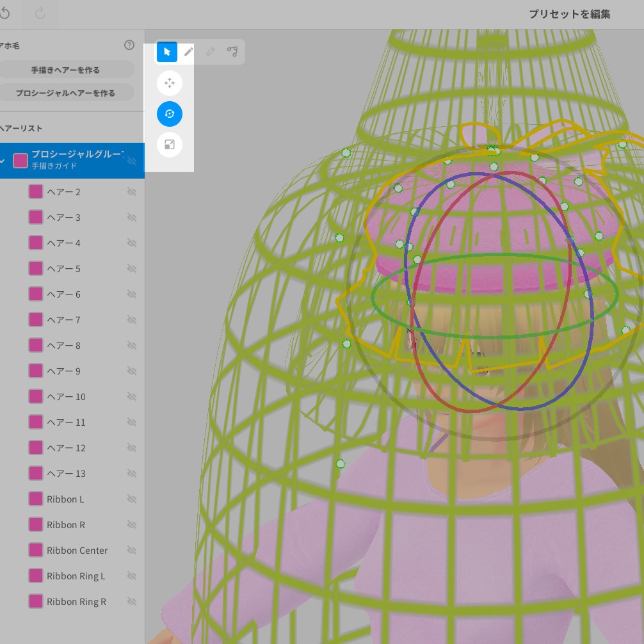644x644 pixels.
Task: Toggle visibility of ヘアー 6
Action: tap(131, 294)
